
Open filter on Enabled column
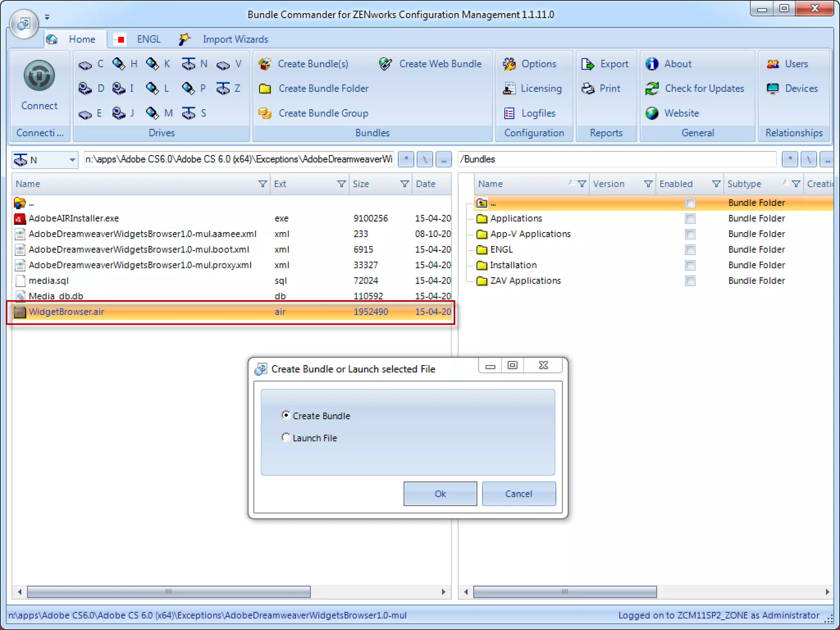[x=716, y=184]
